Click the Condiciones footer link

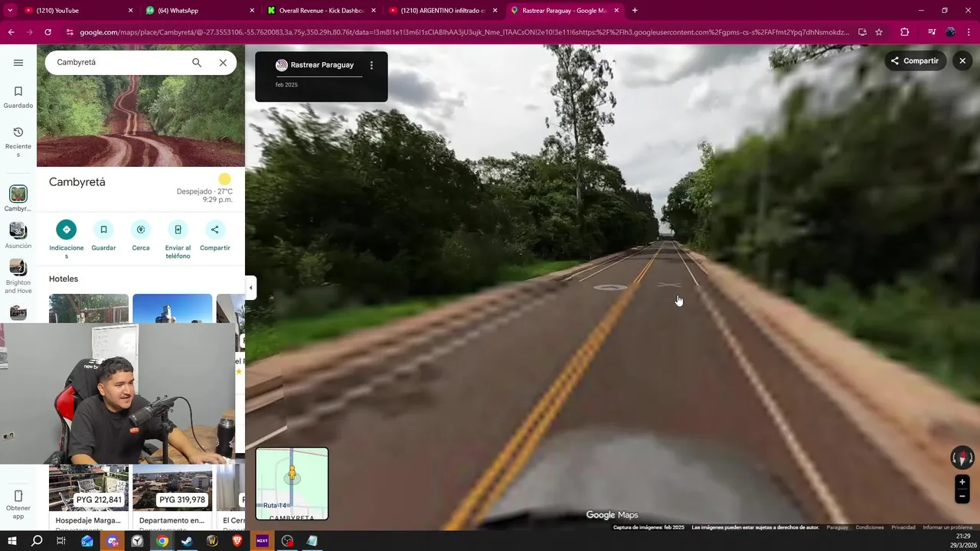(870, 527)
